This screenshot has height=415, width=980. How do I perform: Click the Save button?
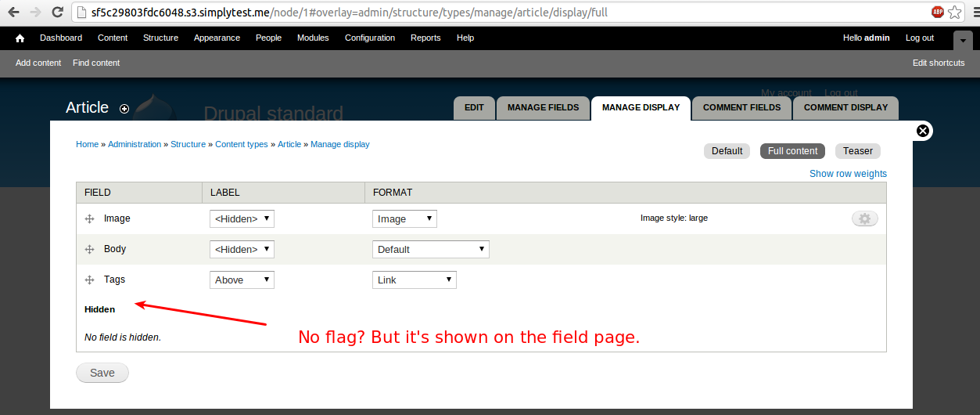coord(102,373)
